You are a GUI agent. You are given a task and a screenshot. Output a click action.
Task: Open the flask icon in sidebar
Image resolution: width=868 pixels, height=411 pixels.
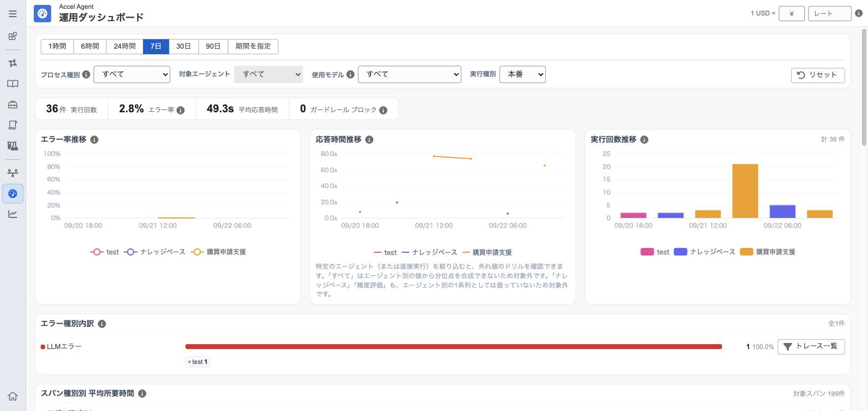click(x=13, y=145)
